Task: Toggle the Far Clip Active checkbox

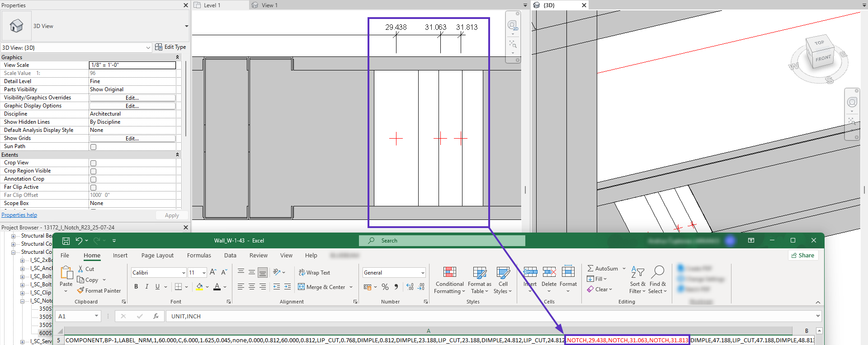Action: click(x=93, y=187)
